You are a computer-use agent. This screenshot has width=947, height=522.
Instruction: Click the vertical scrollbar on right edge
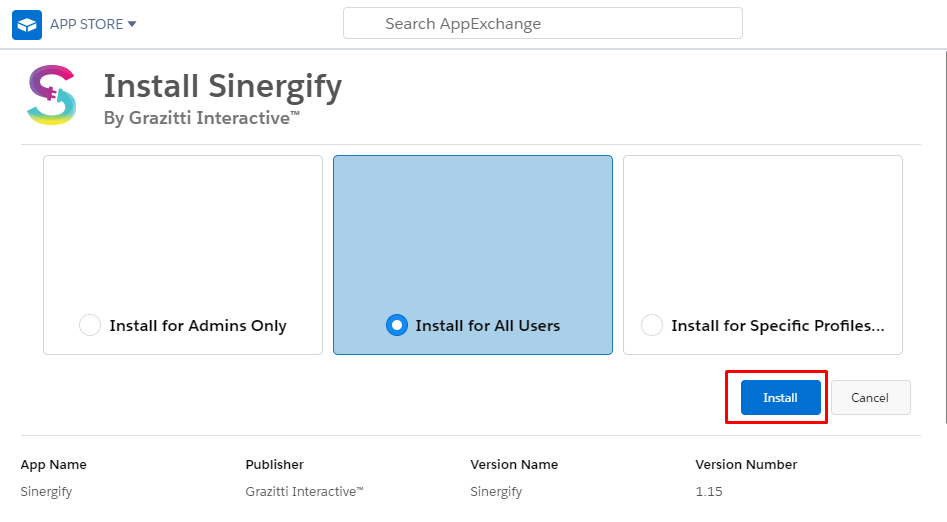(945, 236)
